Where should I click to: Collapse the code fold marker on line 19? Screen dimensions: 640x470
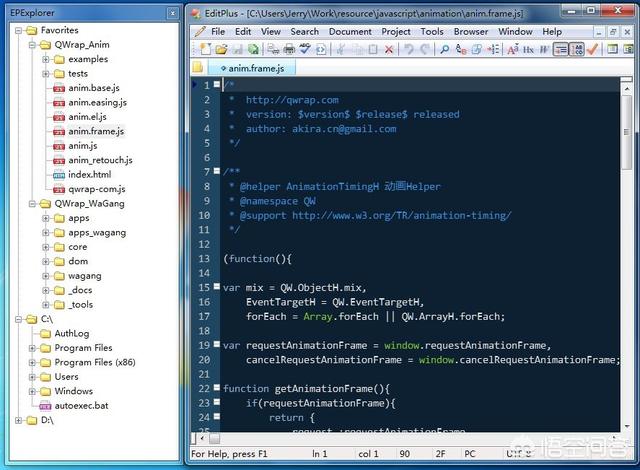217,344
